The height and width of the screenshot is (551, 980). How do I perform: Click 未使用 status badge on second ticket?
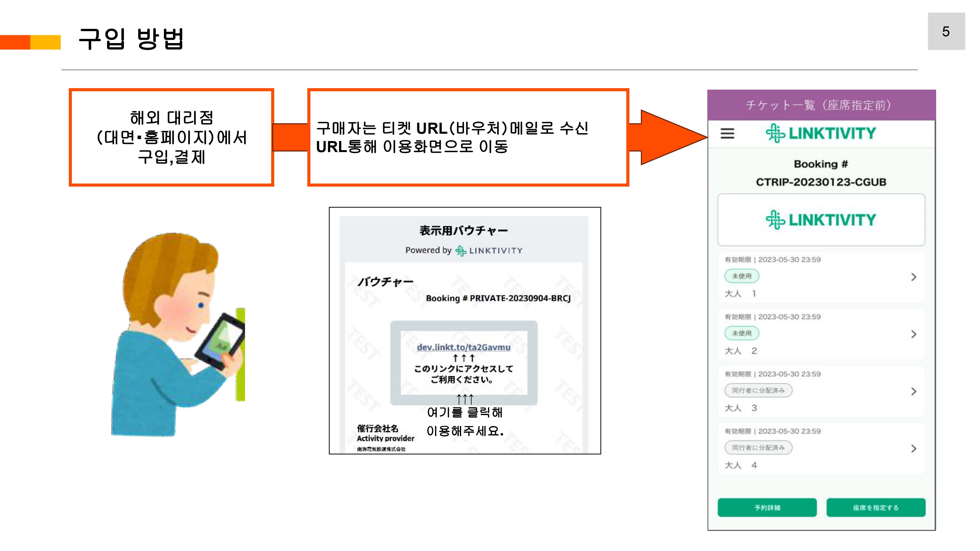point(741,333)
